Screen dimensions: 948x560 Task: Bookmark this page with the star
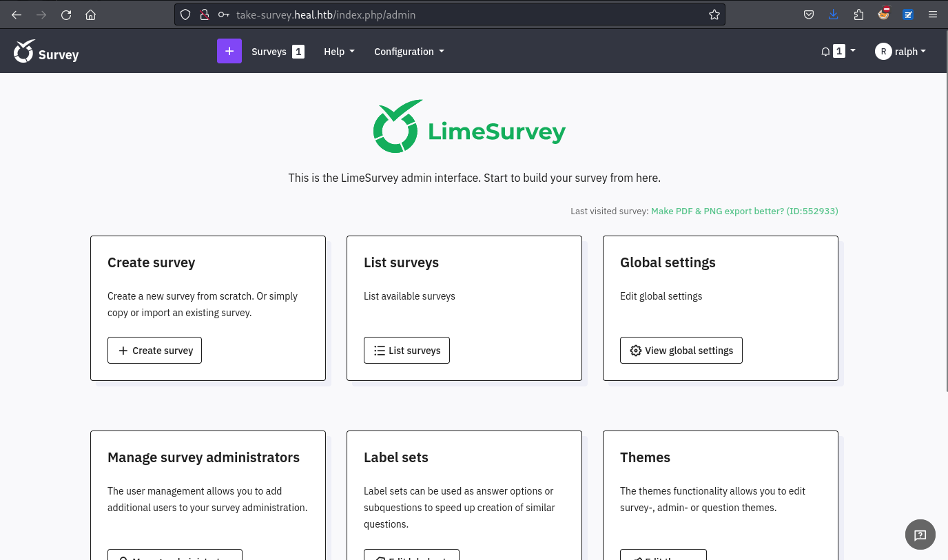(714, 14)
